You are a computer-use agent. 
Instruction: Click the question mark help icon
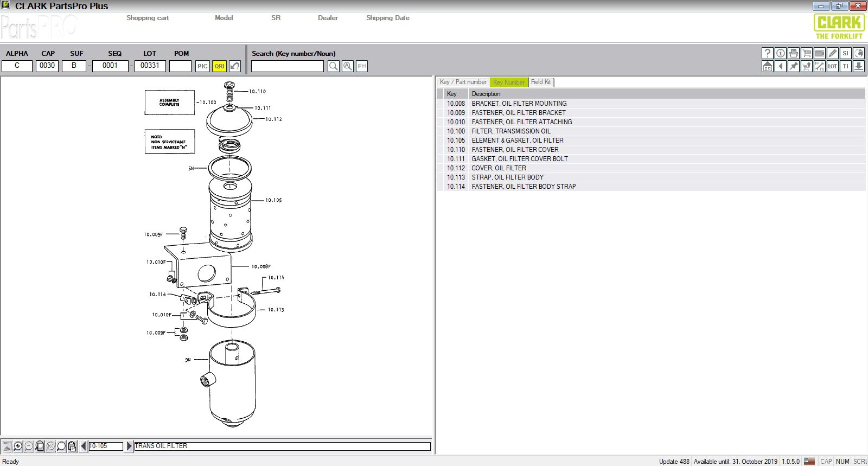click(x=767, y=53)
